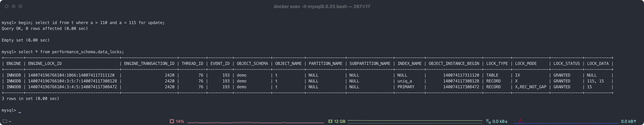This screenshot has width=644, height=125.
Task: Click the begin; select id query line
Action: (83, 22)
